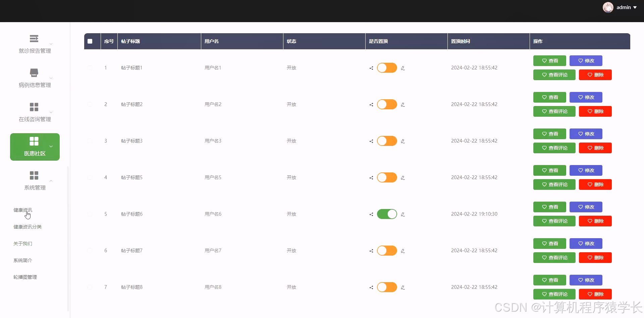Viewport: 644px width, 318px height.
Task: Click share icon in row 帖子标题7
Action: coord(371,251)
